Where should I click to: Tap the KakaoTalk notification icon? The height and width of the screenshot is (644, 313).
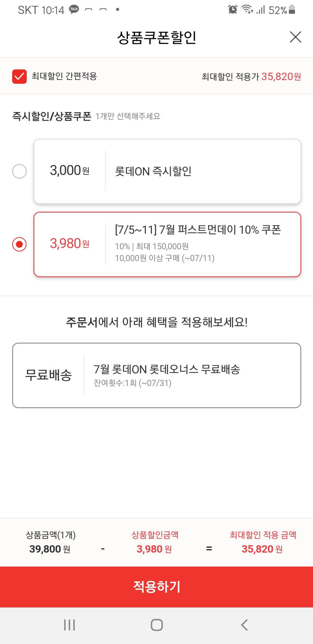click(74, 10)
